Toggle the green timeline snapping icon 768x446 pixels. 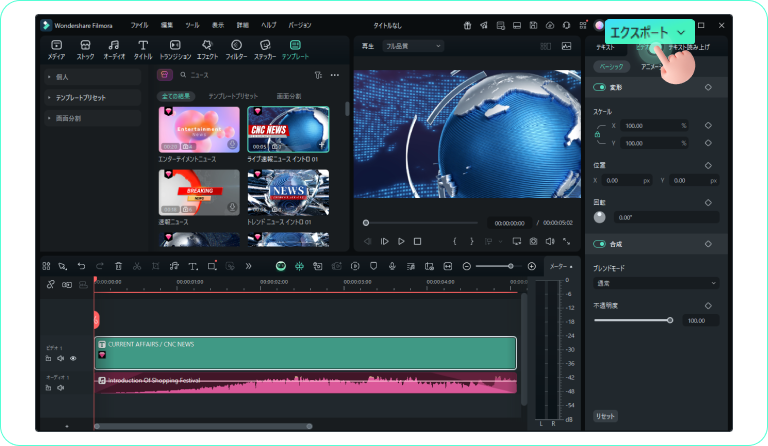coord(299,266)
